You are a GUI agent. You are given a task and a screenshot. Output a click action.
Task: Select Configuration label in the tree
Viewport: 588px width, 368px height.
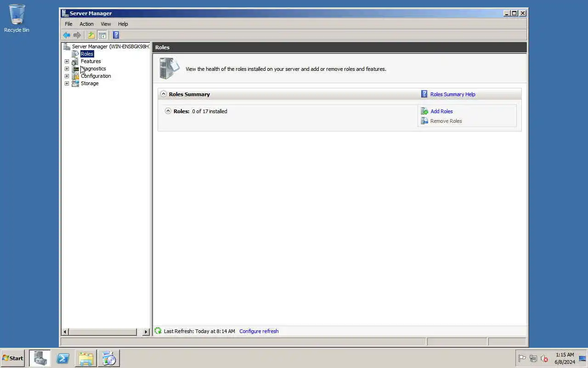tap(96, 76)
